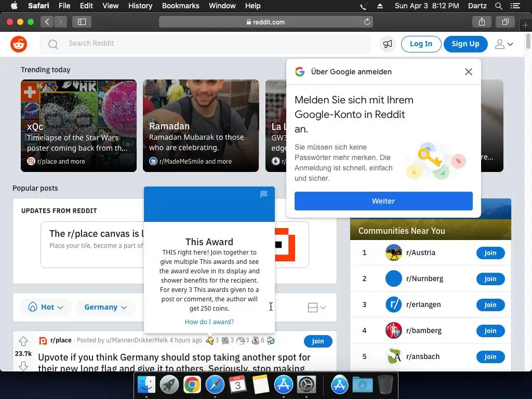Image resolution: width=532 pixels, height=399 pixels.
Task: Open the Window menu
Action: (222, 6)
